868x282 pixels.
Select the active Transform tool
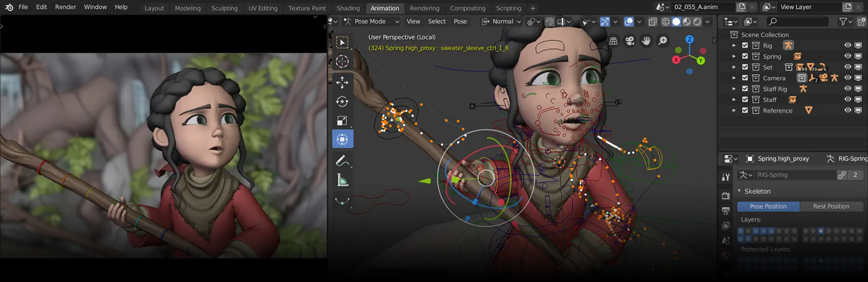click(x=342, y=139)
